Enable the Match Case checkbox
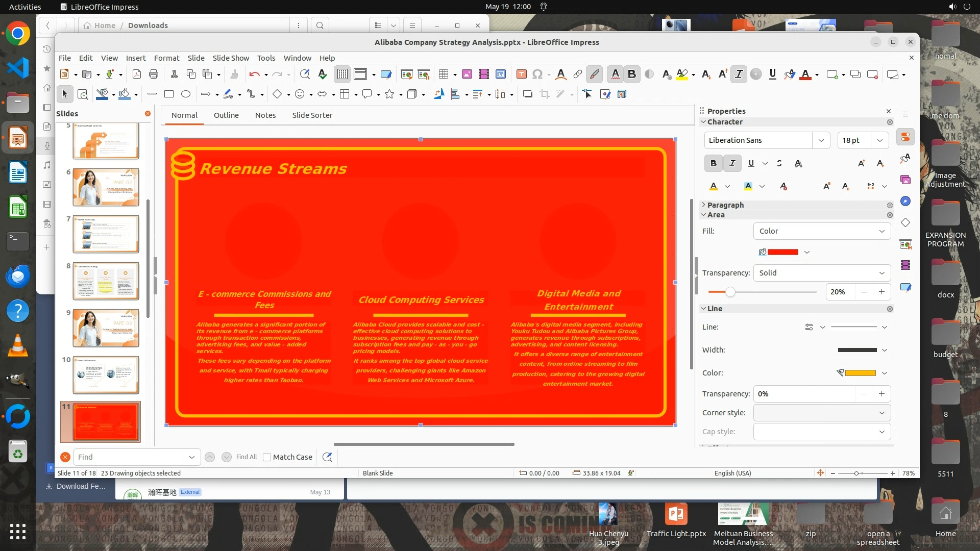The height and width of the screenshot is (551, 980). 267,457
